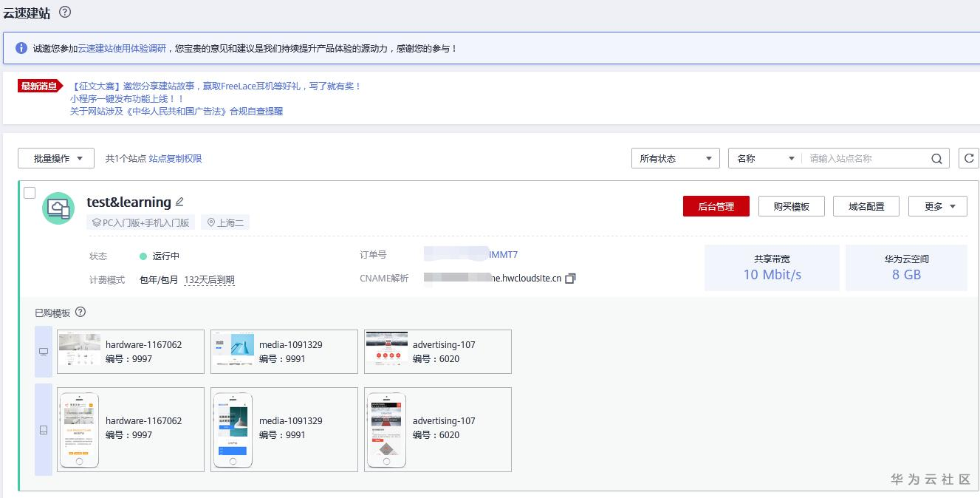Image resolution: width=980 pixels, height=498 pixels.
Task: Click the PC monitor icon for templates row
Action: pyautogui.click(x=44, y=352)
